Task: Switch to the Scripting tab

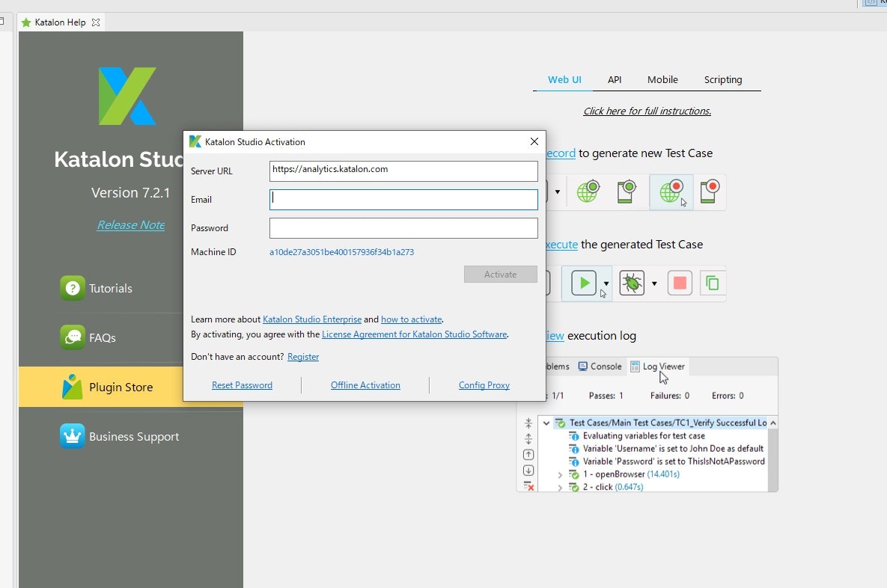Action: (723, 80)
